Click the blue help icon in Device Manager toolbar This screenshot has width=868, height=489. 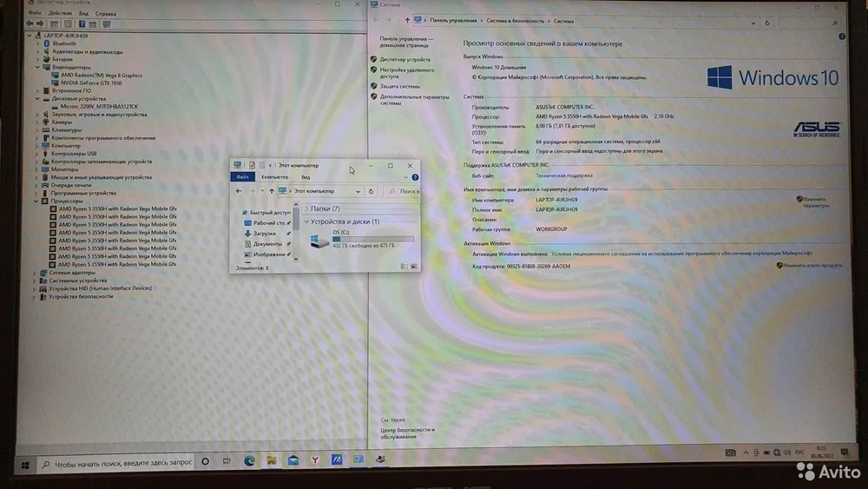click(82, 23)
